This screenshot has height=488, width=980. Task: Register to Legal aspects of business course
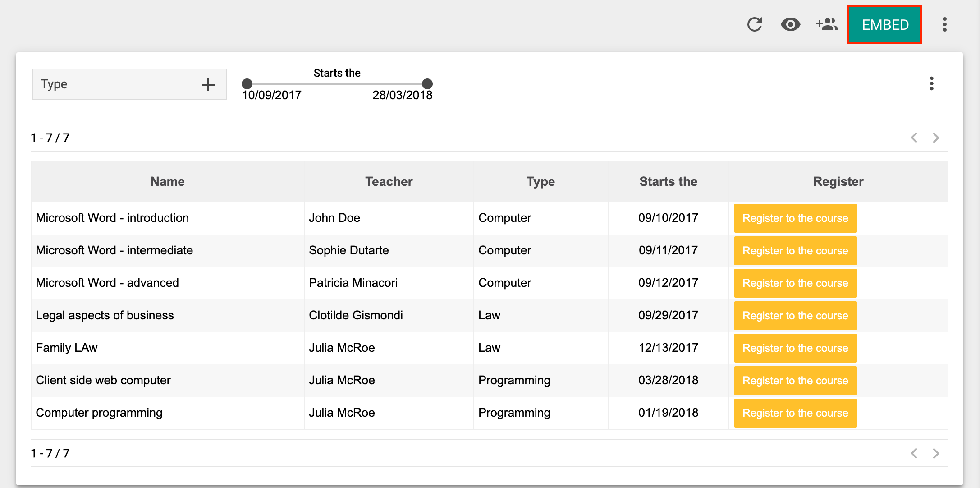[795, 316]
